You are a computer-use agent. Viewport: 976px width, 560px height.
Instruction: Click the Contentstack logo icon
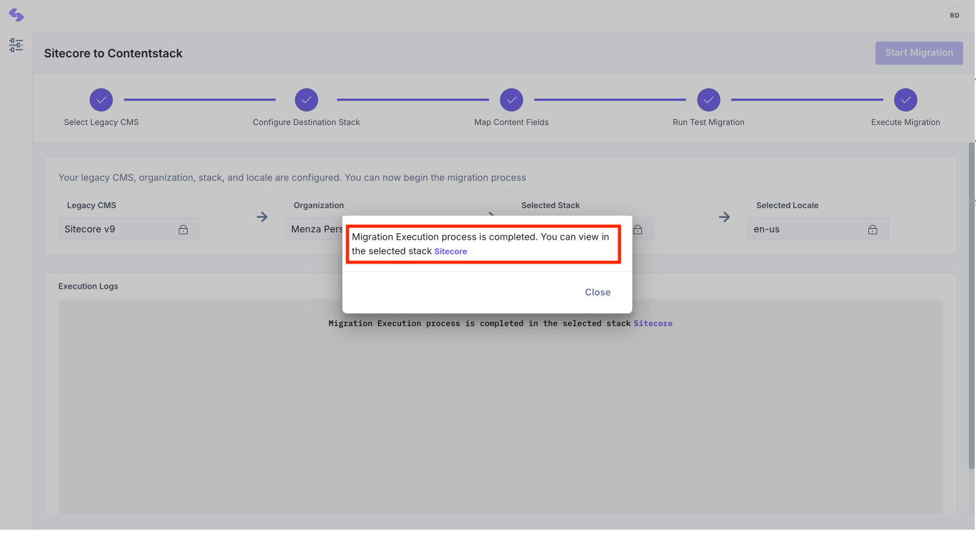(16, 15)
